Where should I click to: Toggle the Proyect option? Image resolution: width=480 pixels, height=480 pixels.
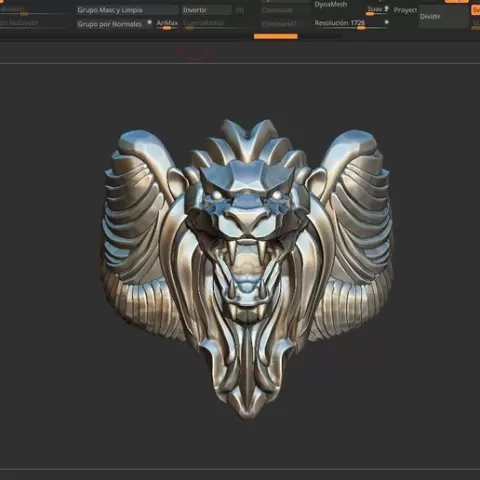(x=405, y=10)
